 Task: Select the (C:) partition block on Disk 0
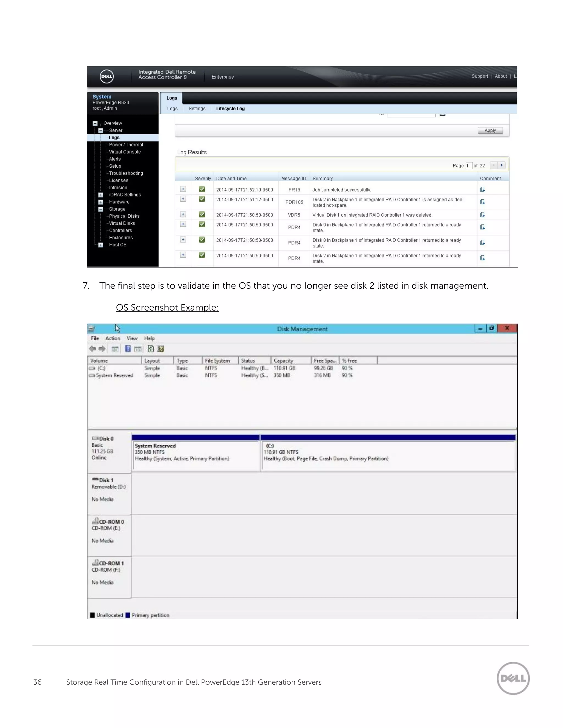pos(388,453)
